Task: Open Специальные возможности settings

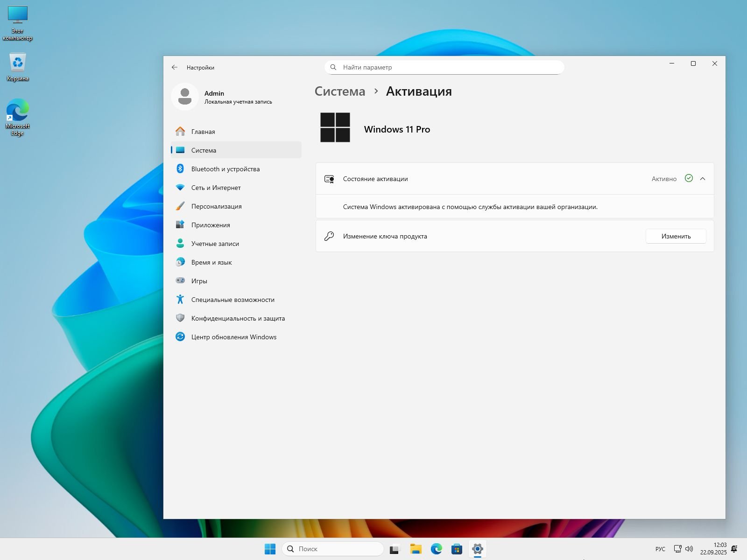Action: coord(233,300)
